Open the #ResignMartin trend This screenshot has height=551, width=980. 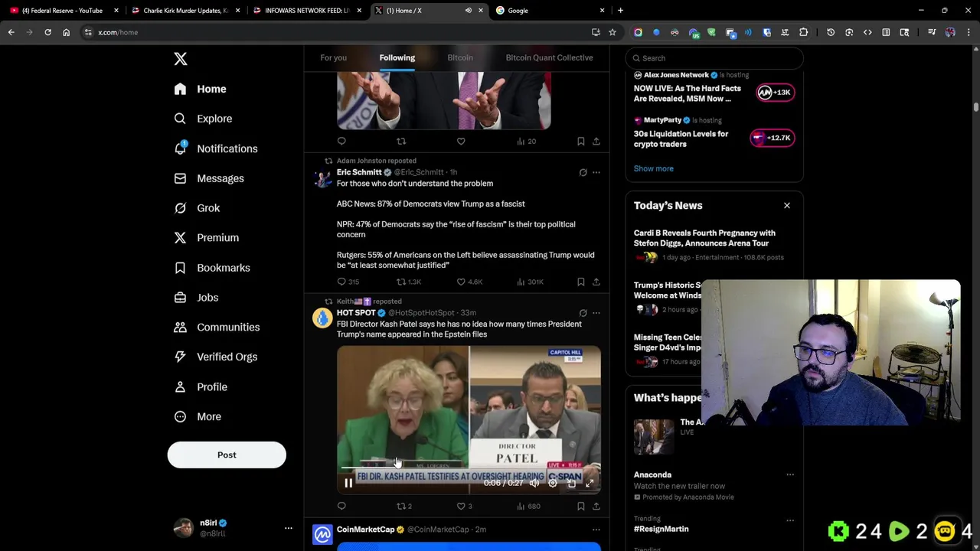click(661, 529)
